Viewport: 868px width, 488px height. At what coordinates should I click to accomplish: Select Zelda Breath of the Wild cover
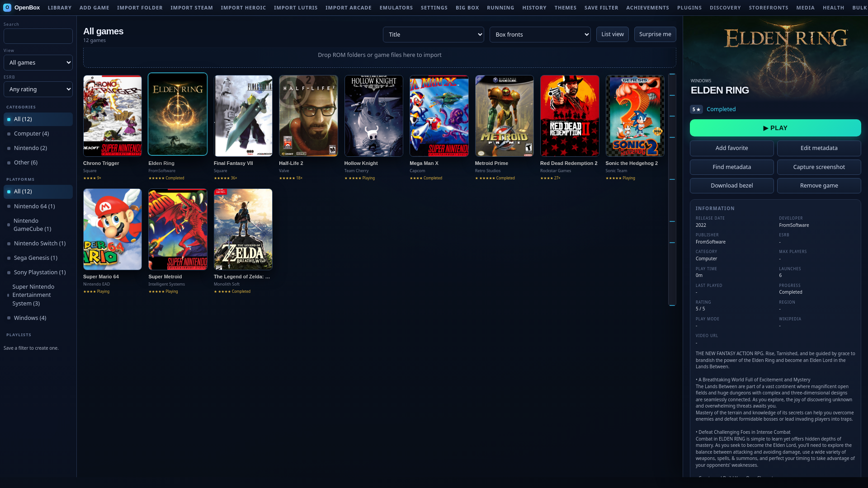pos(243,229)
